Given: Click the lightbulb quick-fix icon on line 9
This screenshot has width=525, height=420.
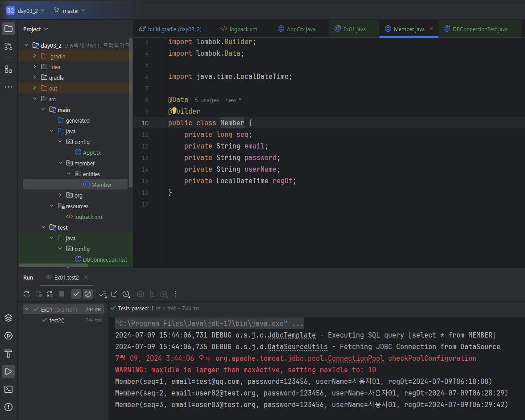Looking at the screenshot, I should point(174,111).
